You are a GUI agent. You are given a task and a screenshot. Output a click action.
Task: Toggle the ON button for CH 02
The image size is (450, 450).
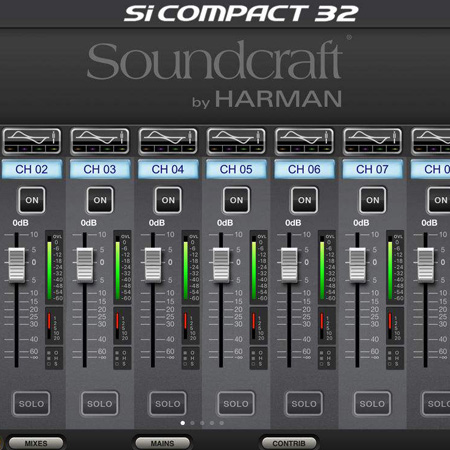click(32, 200)
